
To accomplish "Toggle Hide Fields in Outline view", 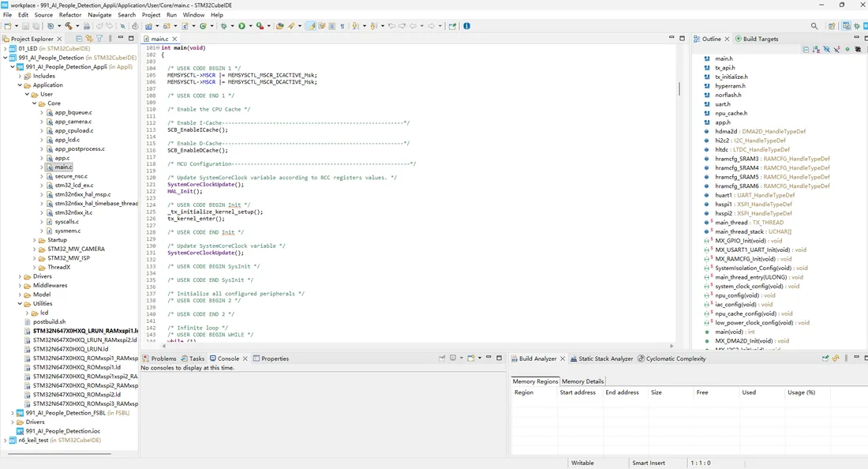I will pyautogui.click(x=826, y=49).
